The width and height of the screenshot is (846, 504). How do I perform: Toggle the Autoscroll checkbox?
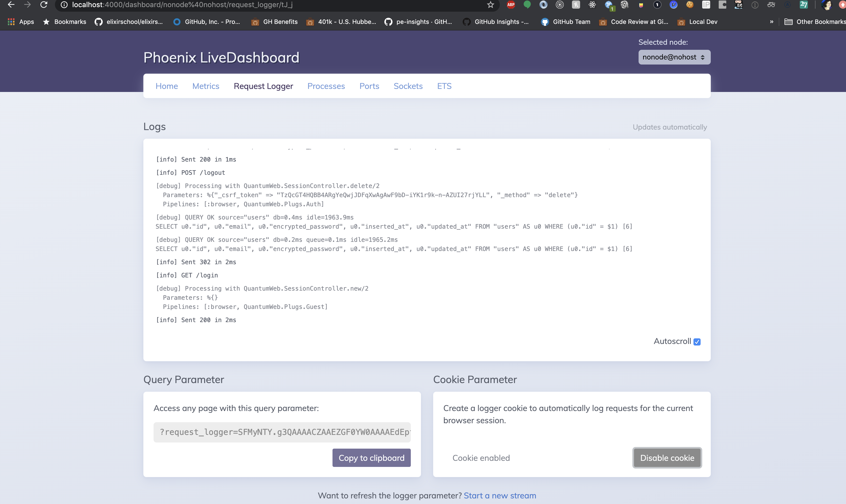coord(697,342)
